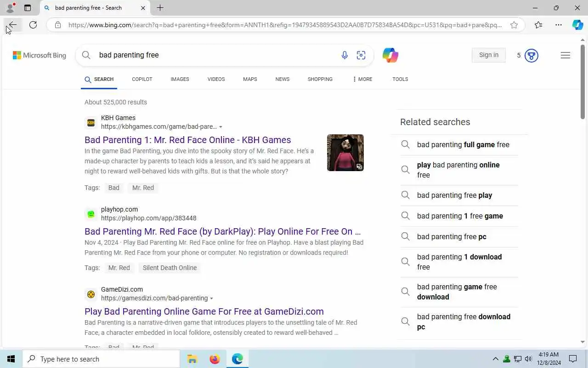Open the volume speaker tray icon
588x368 pixels.
[528, 359]
